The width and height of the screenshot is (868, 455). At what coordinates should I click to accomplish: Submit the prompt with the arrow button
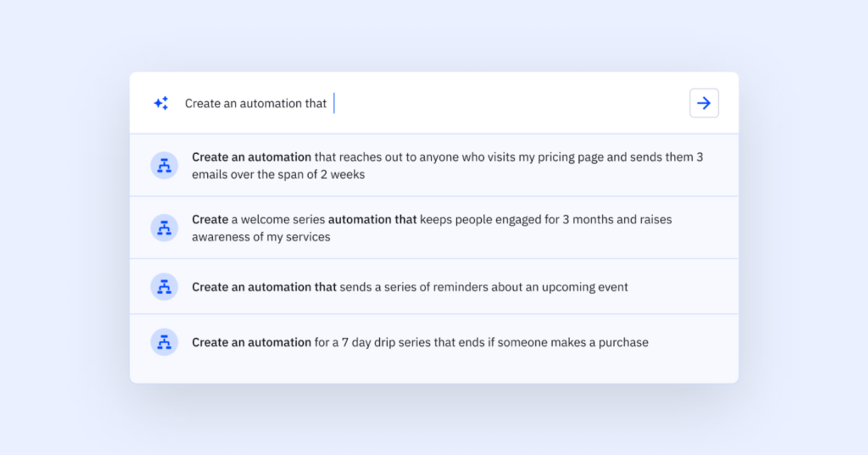704,103
